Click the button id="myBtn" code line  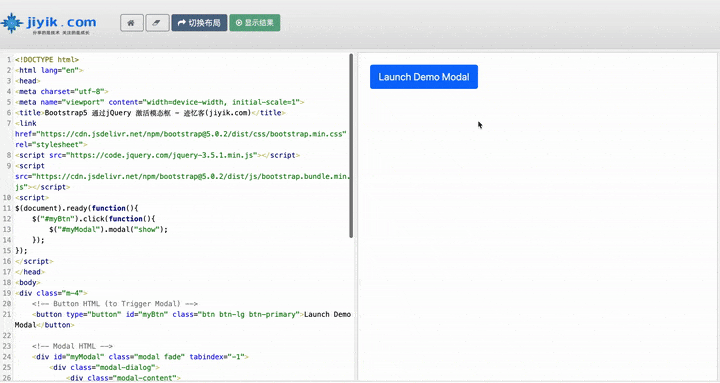pos(191,315)
